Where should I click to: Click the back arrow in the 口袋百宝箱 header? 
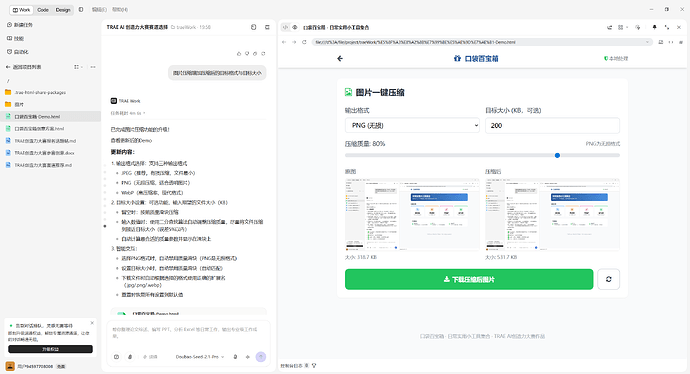tap(340, 59)
